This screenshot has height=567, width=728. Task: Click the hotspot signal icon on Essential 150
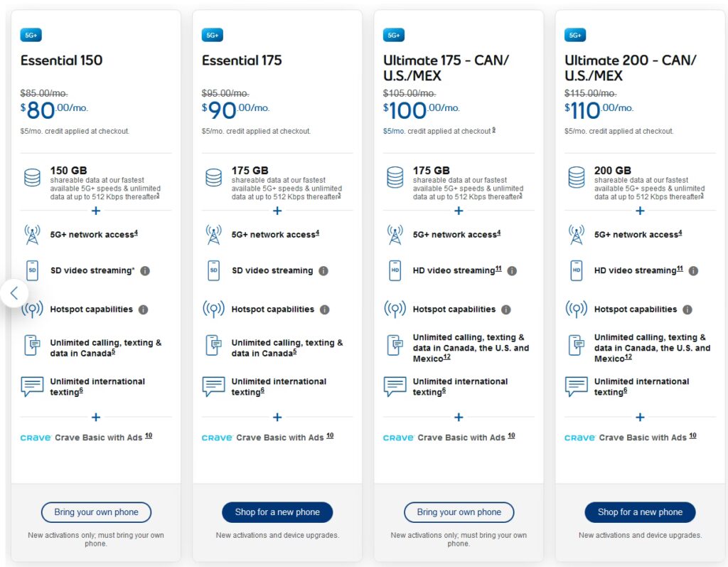click(32, 309)
